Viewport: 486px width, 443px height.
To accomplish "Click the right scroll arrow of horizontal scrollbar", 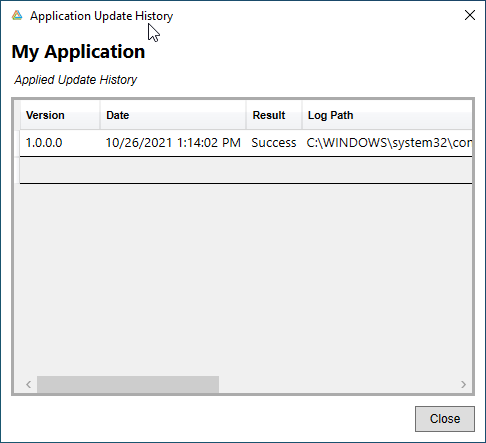I will pyautogui.click(x=463, y=384).
